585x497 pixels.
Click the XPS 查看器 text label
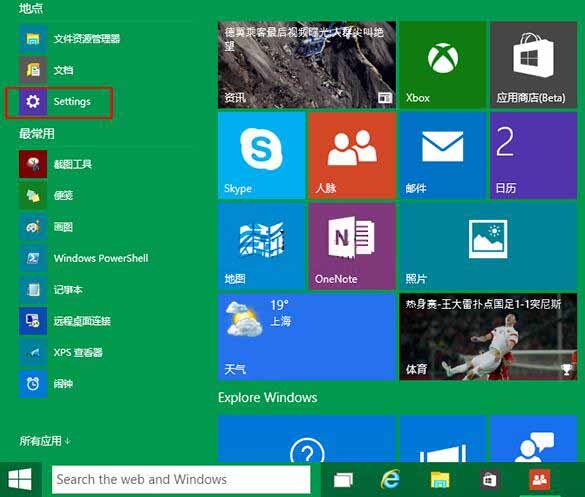(x=78, y=352)
